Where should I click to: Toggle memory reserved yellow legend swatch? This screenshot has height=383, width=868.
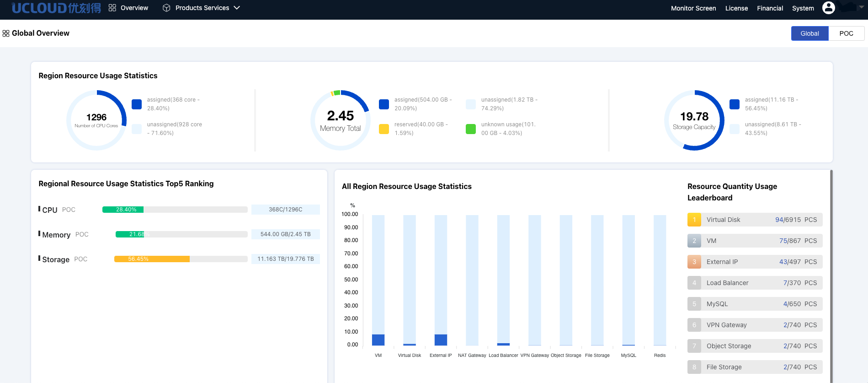(x=384, y=129)
